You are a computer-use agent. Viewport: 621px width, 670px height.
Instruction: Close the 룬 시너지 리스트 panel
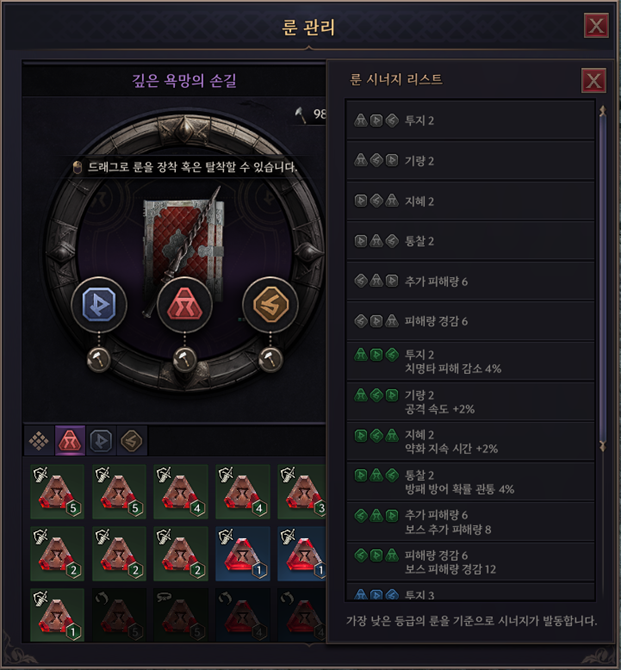point(594,80)
